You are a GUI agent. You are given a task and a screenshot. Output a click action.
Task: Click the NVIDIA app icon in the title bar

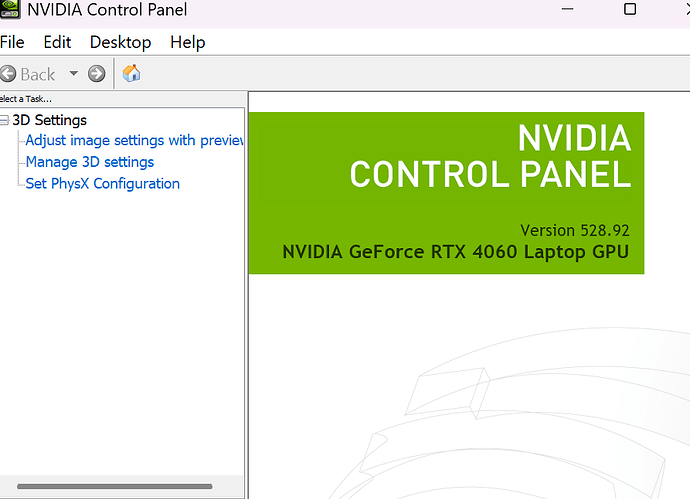[10, 9]
